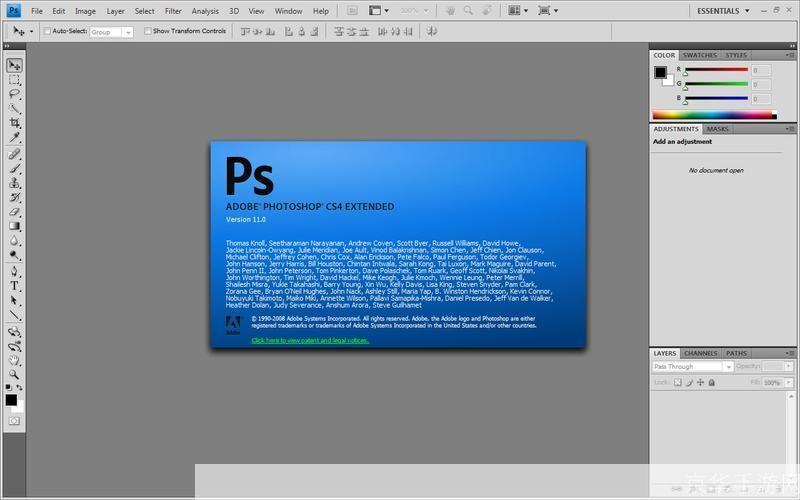The height and width of the screenshot is (500, 800).
Task: Toggle lock all in Layers panel
Action: click(712, 382)
